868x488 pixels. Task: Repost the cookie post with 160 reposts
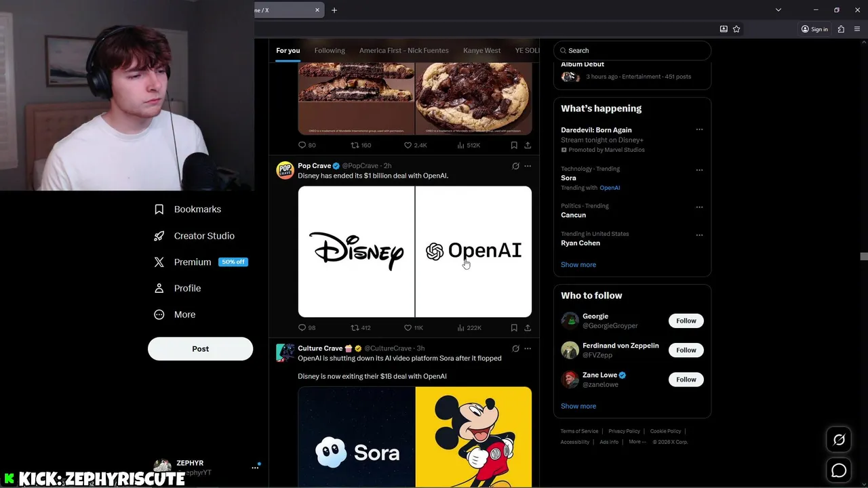click(361, 145)
